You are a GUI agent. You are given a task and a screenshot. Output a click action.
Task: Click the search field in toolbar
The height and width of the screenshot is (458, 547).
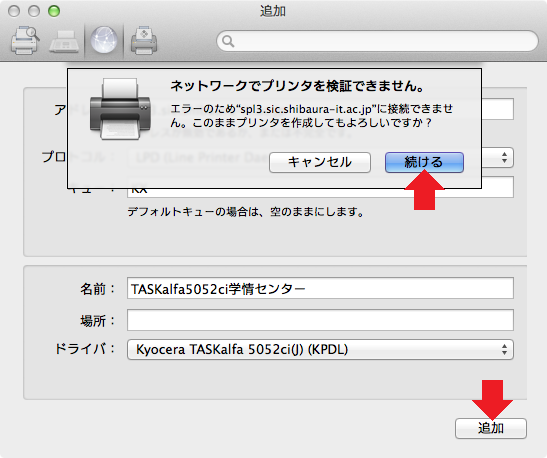click(x=377, y=41)
